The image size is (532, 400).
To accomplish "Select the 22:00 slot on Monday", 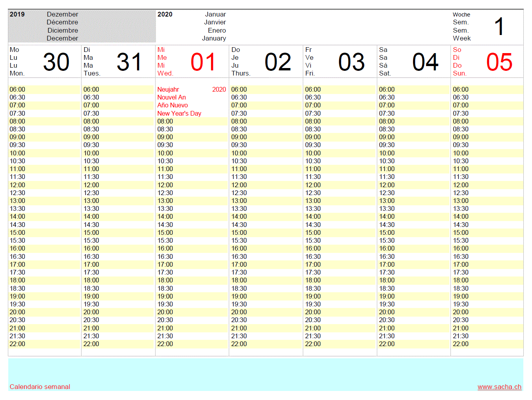I will 44,344.
